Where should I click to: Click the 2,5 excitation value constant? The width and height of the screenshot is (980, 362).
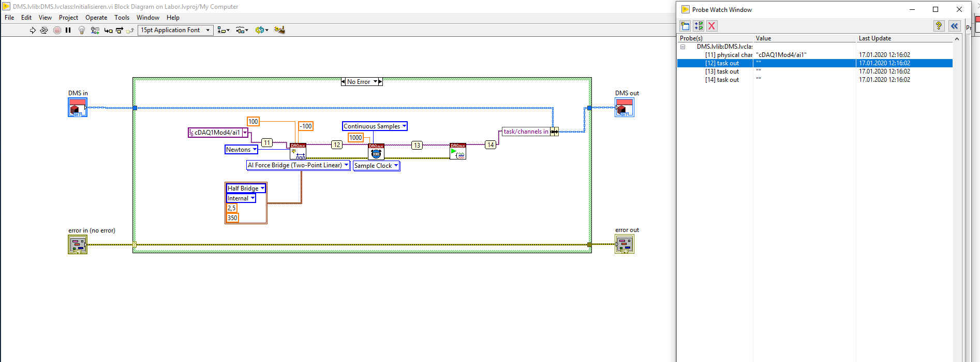point(232,208)
